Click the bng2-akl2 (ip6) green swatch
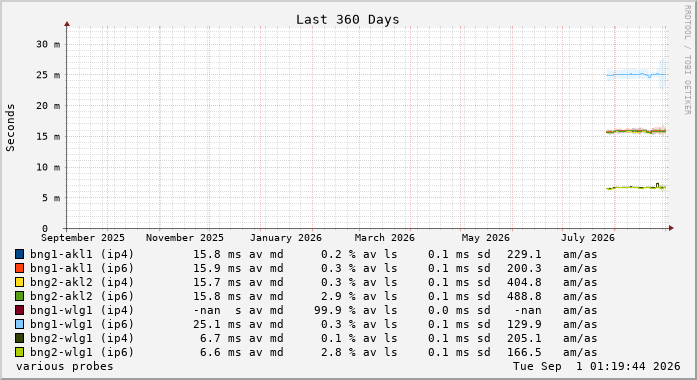Screen dimensions: 697x380 (x=19, y=296)
